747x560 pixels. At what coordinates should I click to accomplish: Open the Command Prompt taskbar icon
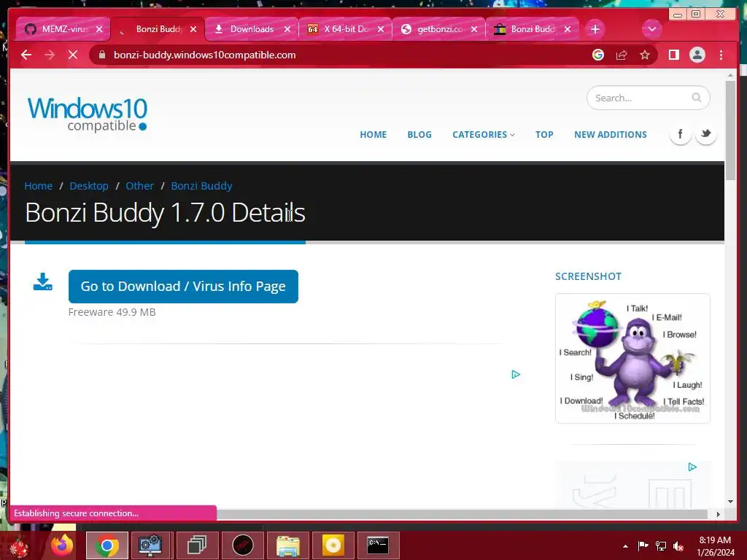point(378,545)
